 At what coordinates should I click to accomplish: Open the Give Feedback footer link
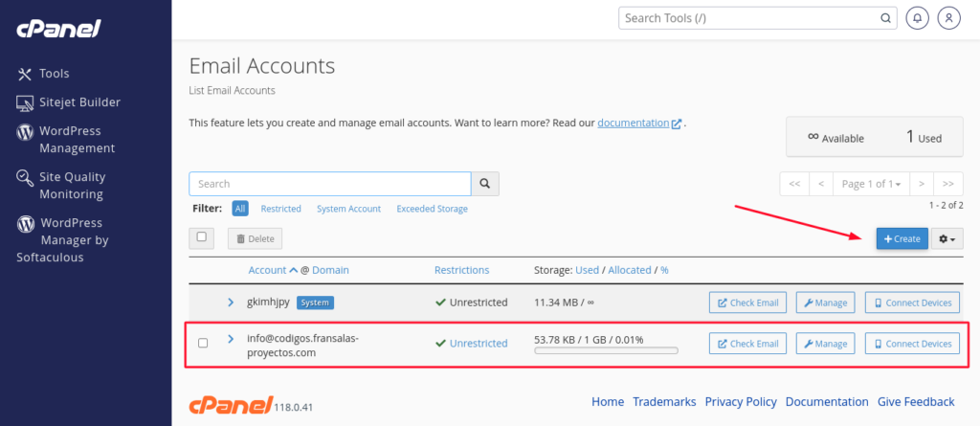pos(916,402)
